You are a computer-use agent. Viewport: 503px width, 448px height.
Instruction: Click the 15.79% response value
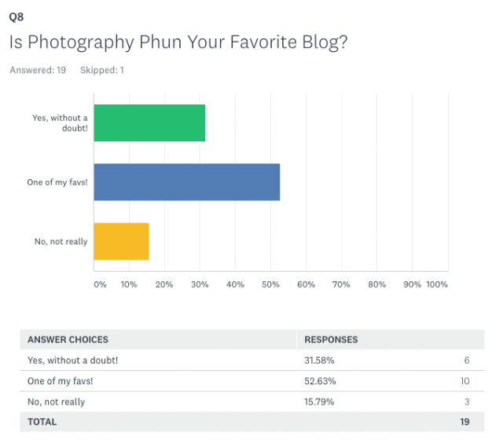click(319, 402)
